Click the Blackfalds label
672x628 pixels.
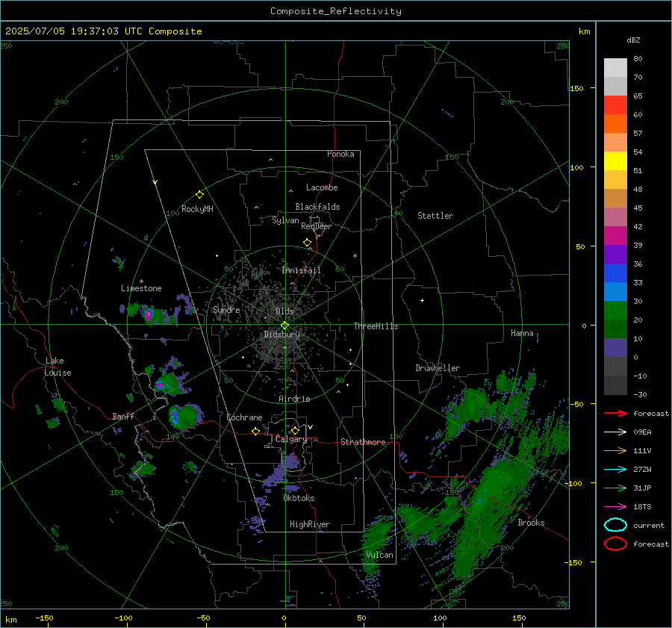point(317,207)
